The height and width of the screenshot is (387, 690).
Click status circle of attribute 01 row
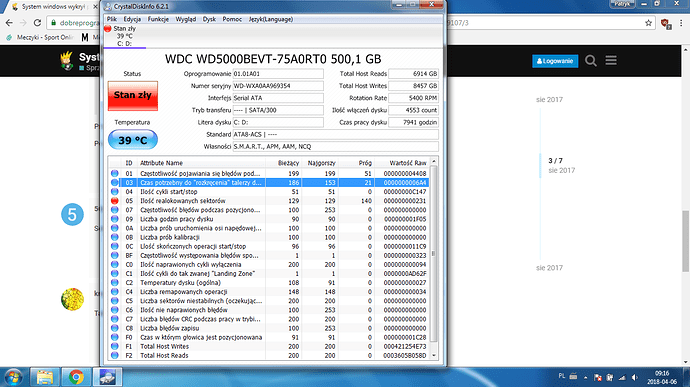click(115, 173)
